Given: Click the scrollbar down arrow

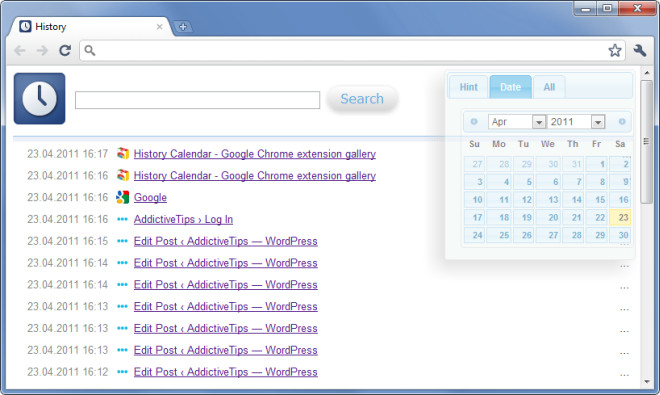Looking at the screenshot, I should tap(647, 382).
